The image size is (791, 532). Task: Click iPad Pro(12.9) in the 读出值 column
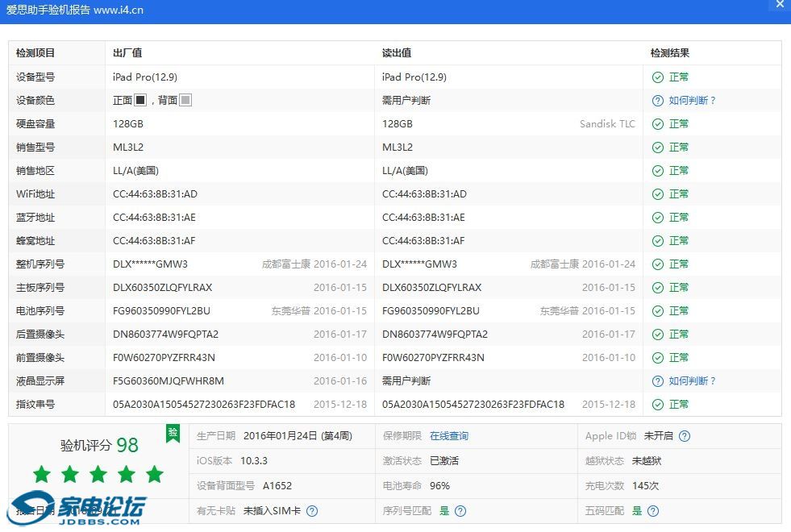pyautogui.click(x=414, y=77)
